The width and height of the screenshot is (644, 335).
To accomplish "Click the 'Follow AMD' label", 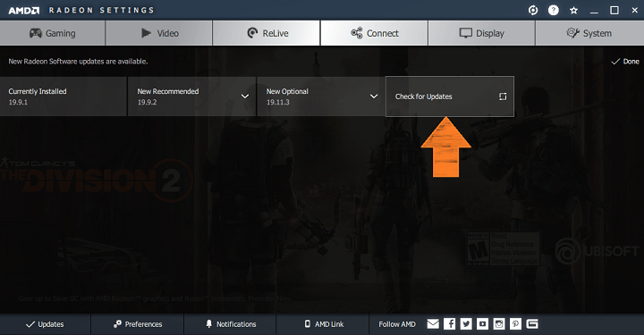I will pyautogui.click(x=397, y=324).
